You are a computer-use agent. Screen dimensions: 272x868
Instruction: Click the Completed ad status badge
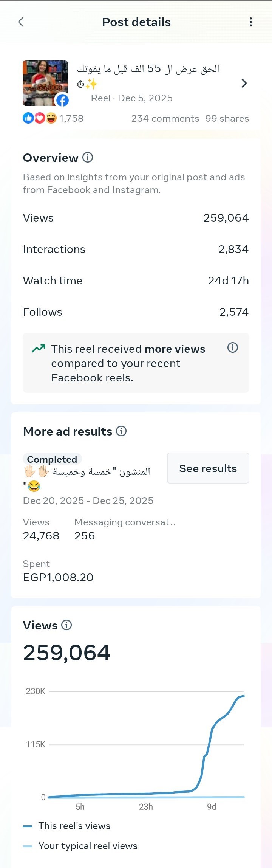click(x=52, y=459)
